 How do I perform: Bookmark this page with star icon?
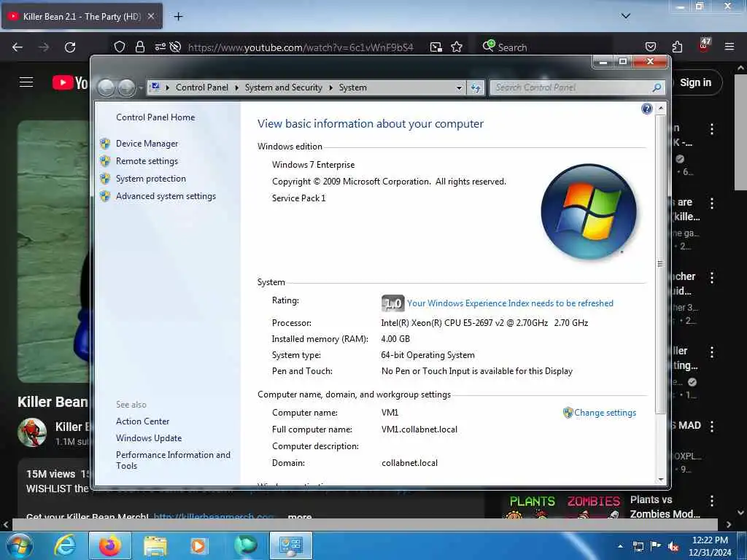click(457, 47)
